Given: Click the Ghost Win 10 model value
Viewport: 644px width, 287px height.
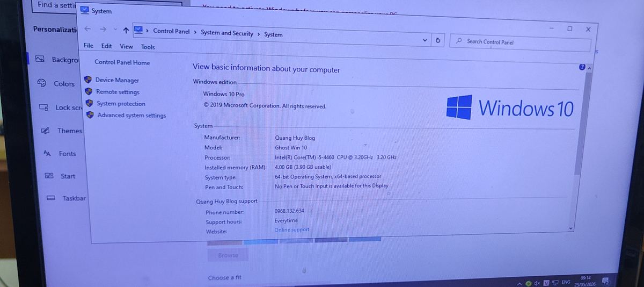Looking at the screenshot, I should pyautogui.click(x=291, y=148).
